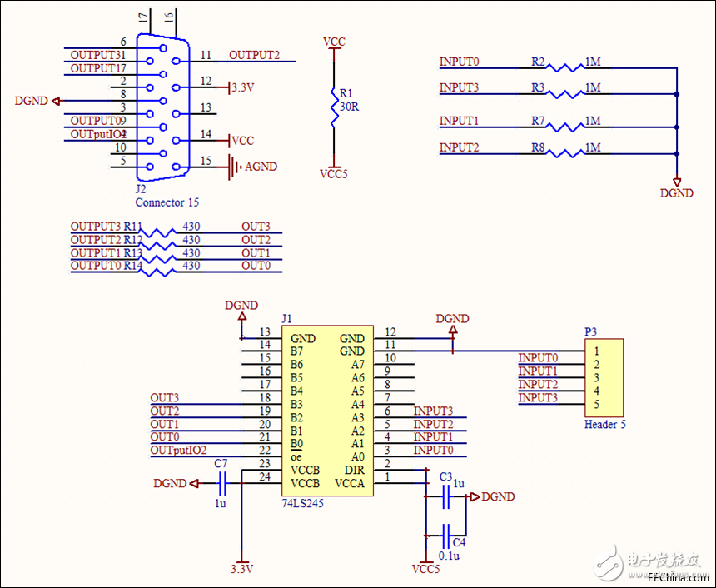Image resolution: width=716 pixels, height=588 pixels.
Task: Select capacitor C7 symbol
Action: 222,482
